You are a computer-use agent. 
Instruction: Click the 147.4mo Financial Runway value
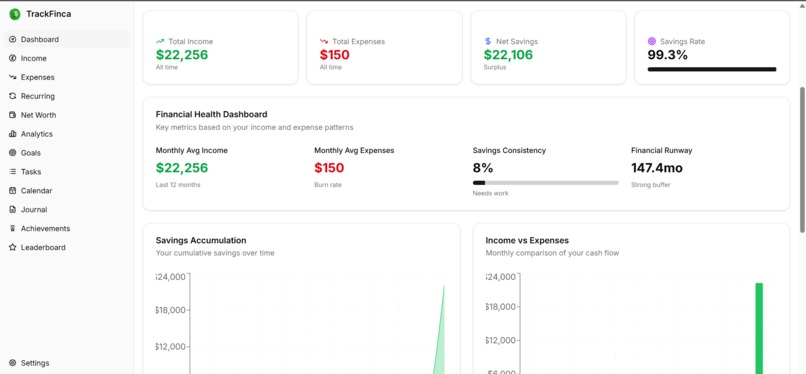point(657,168)
